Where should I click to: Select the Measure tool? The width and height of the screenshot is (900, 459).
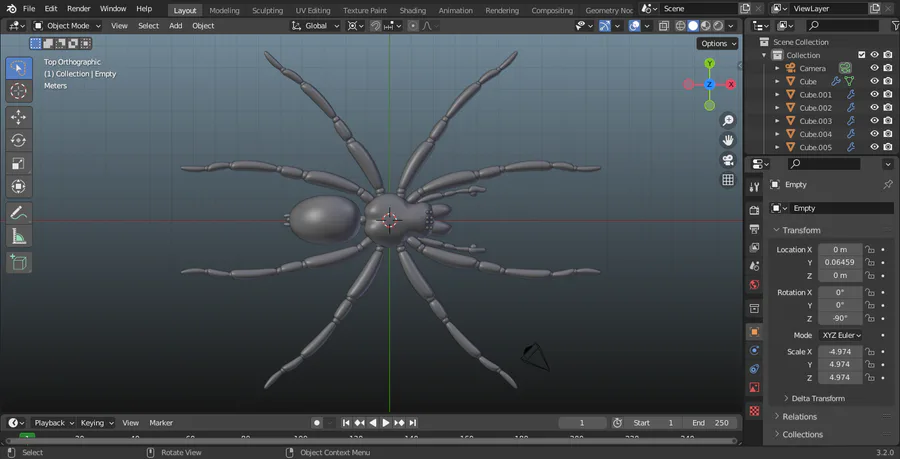coord(18,237)
